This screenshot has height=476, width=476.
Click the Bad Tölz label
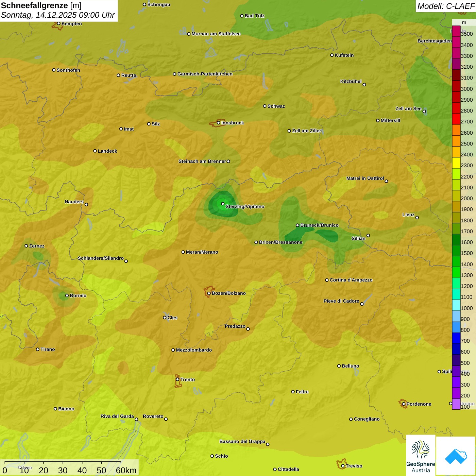pyautogui.click(x=255, y=16)
